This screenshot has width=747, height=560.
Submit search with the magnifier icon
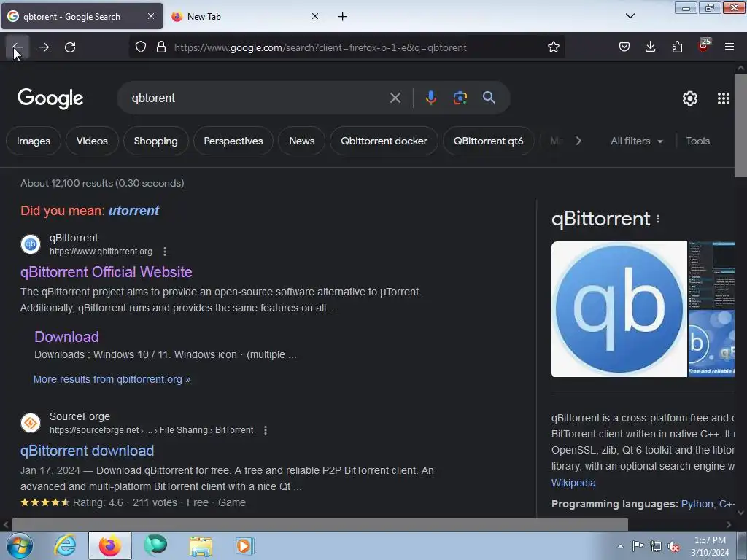click(489, 98)
